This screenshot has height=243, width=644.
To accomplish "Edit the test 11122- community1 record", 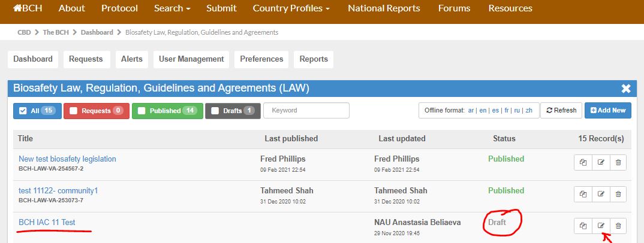I will [601, 194].
